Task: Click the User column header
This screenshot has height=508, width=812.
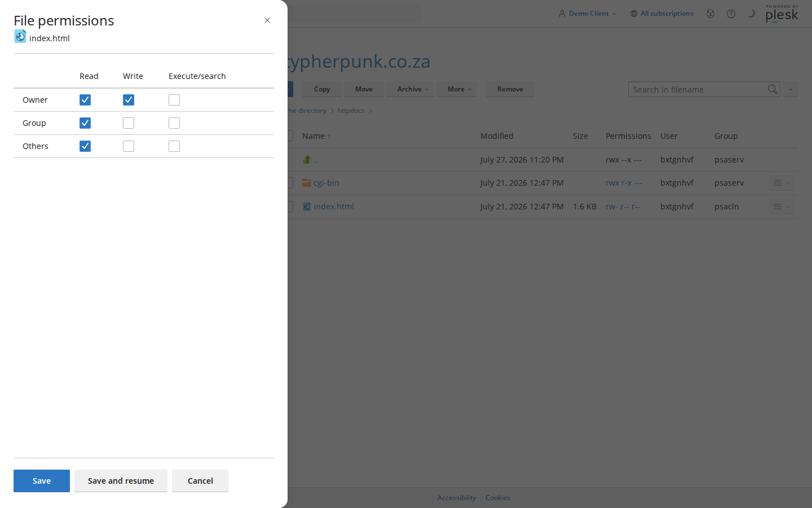Action: coord(669,136)
